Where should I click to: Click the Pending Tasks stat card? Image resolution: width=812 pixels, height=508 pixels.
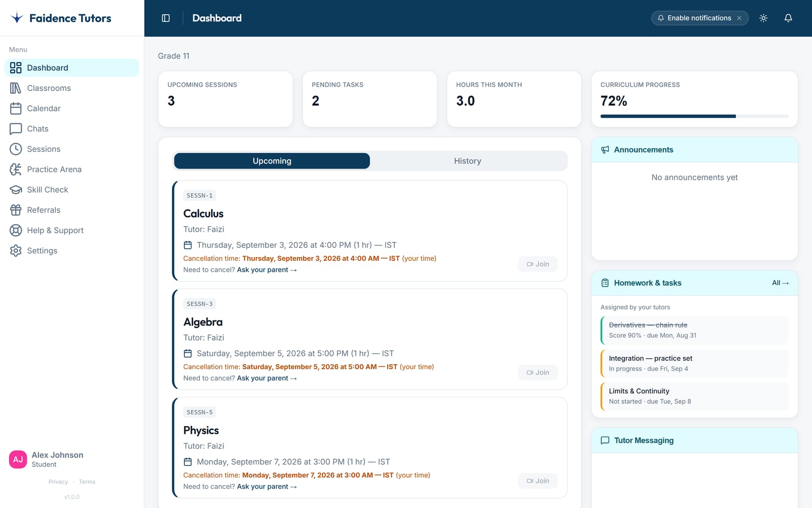[369, 99]
